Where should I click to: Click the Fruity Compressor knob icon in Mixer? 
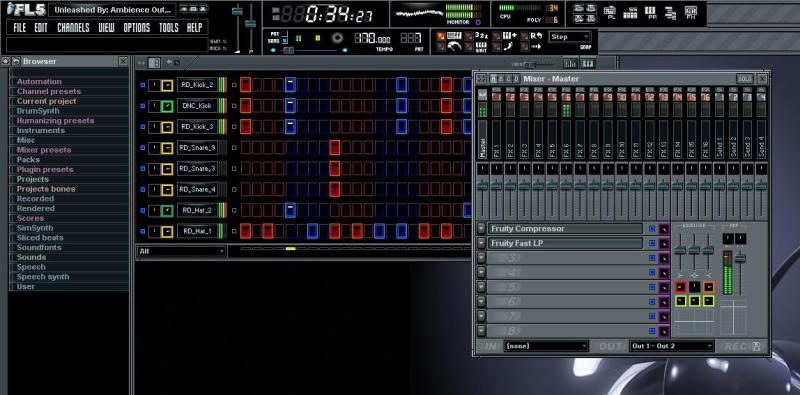(x=663, y=229)
